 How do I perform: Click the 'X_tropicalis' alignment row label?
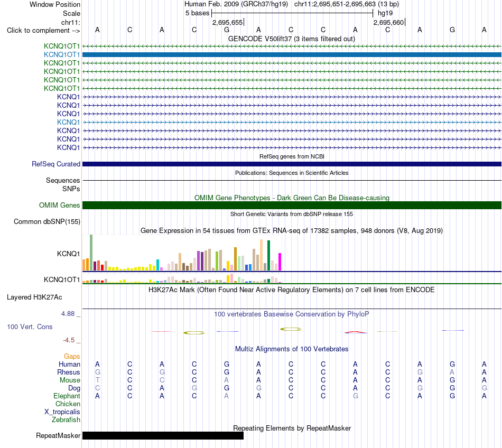coord(62,412)
